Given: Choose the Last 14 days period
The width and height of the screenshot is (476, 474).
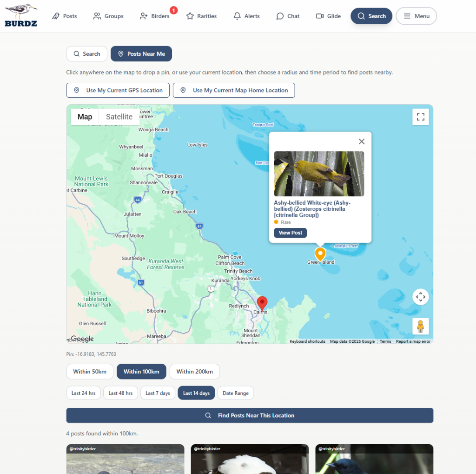Looking at the screenshot, I should 197,393.
